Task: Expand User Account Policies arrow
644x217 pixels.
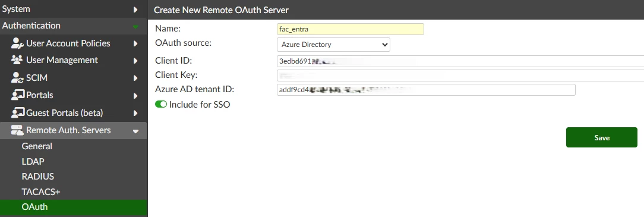Action: pos(135,43)
